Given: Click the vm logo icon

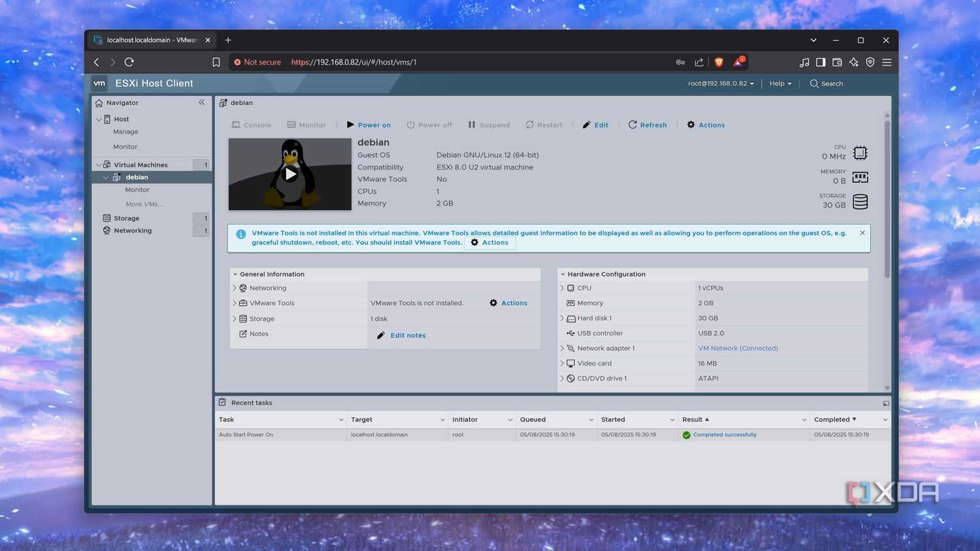Looking at the screenshot, I should click(99, 83).
